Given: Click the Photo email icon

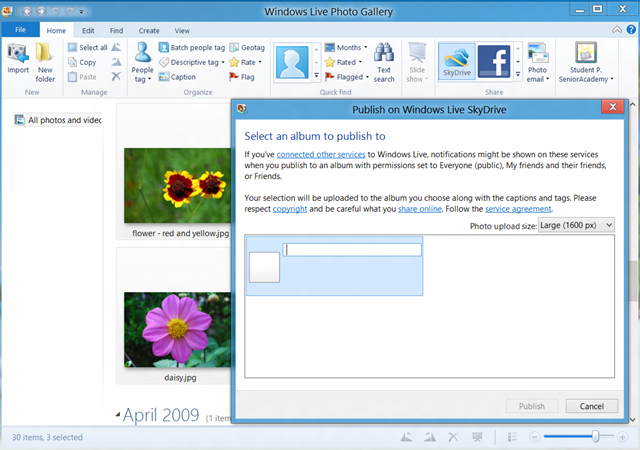Looking at the screenshot, I should (x=538, y=61).
